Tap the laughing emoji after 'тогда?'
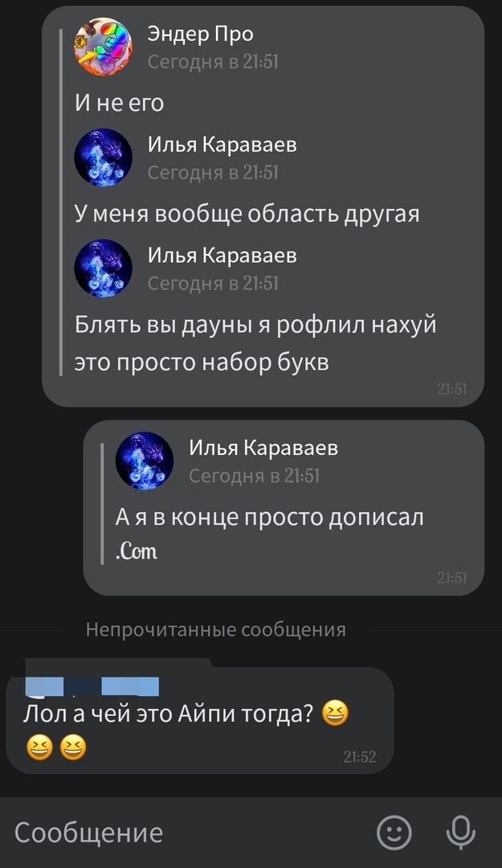The image size is (502, 868). click(x=336, y=713)
